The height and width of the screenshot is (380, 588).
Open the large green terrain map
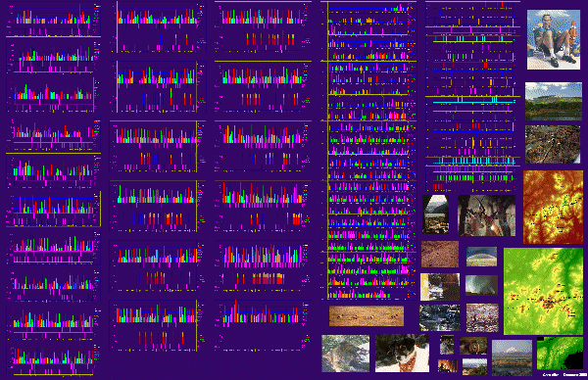coord(543,291)
